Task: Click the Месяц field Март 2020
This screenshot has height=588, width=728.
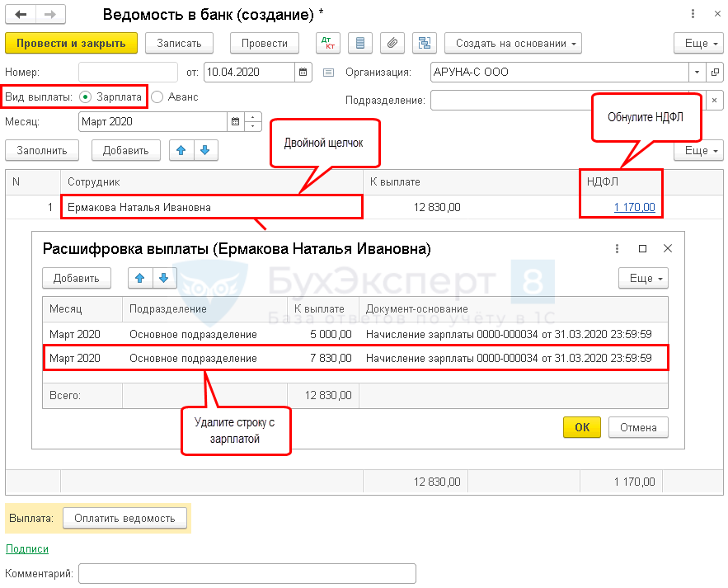Action: click(153, 122)
